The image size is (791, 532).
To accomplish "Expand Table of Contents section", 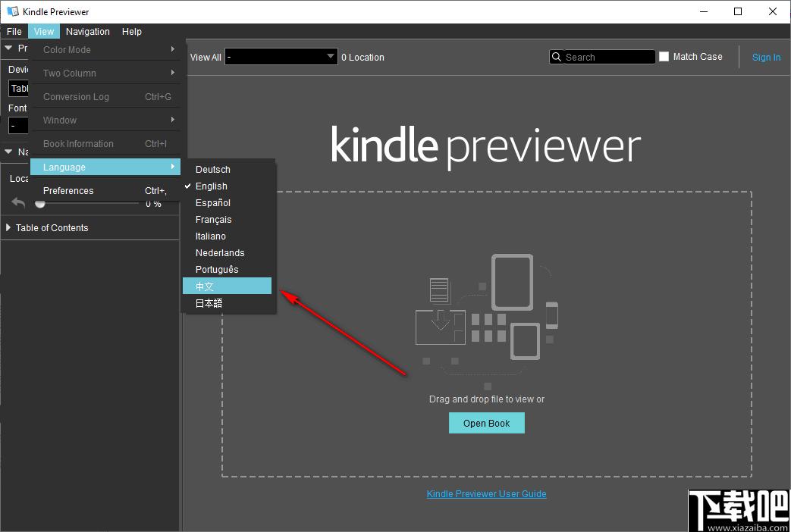I will [8, 227].
